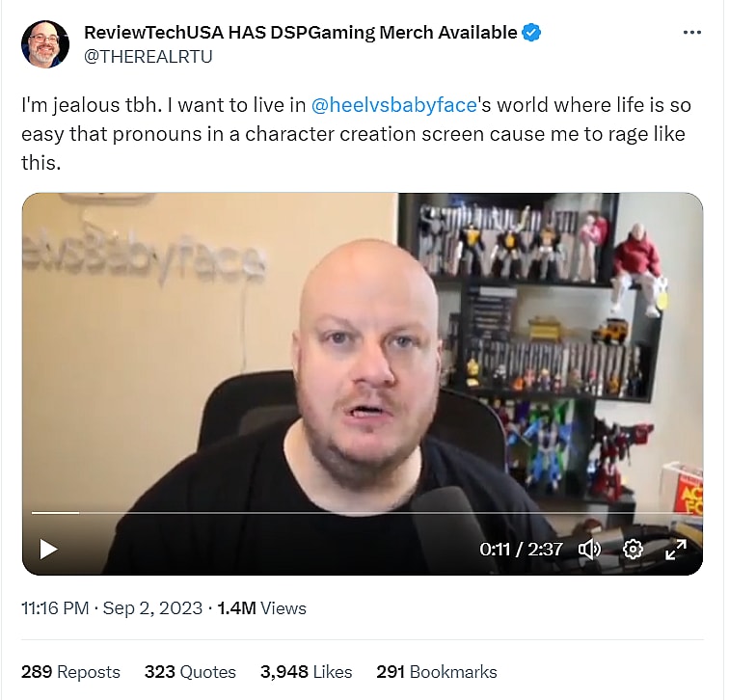Viewport: 729px width, 700px height.
Task: Click the tweet text body
Action: 356,134
